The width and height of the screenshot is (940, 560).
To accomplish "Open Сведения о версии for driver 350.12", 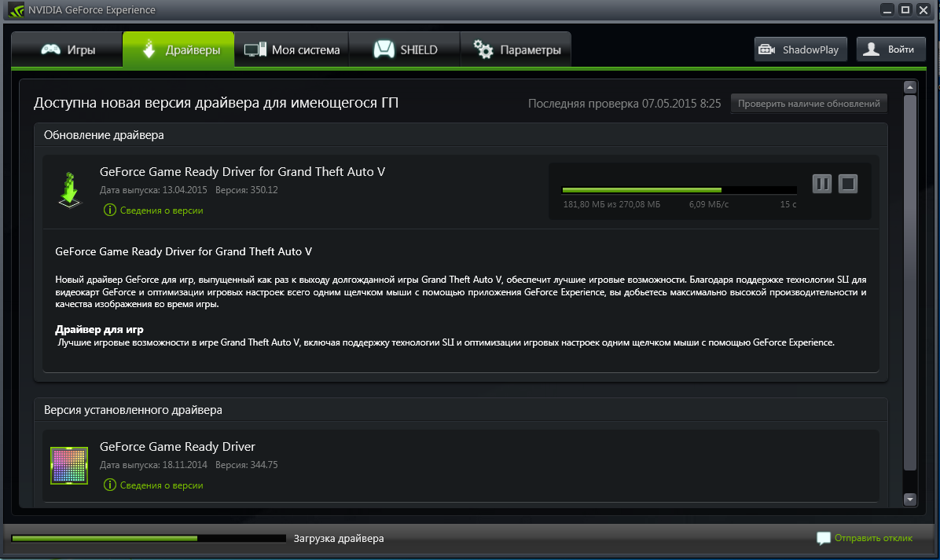I will point(153,210).
